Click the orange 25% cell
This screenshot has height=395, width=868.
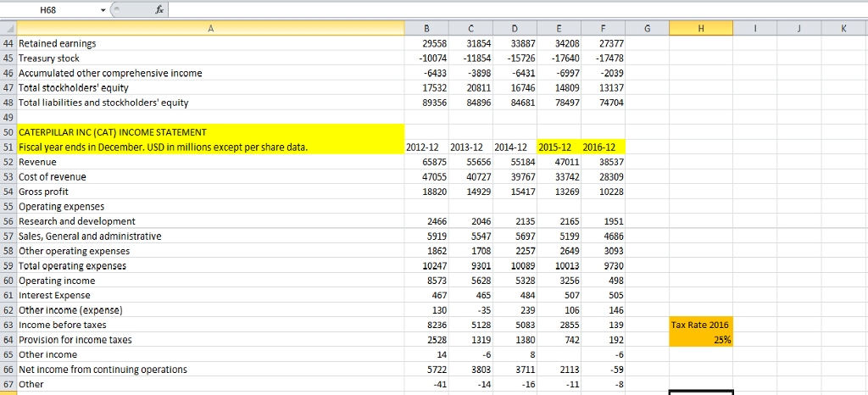701,340
